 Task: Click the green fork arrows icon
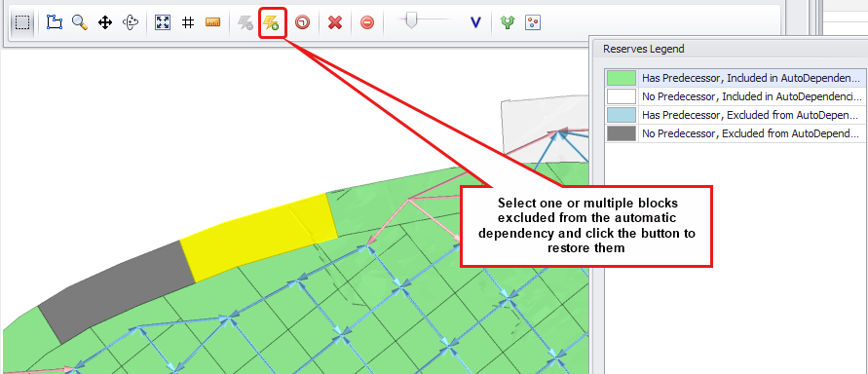pyautogui.click(x=508, y=22)
